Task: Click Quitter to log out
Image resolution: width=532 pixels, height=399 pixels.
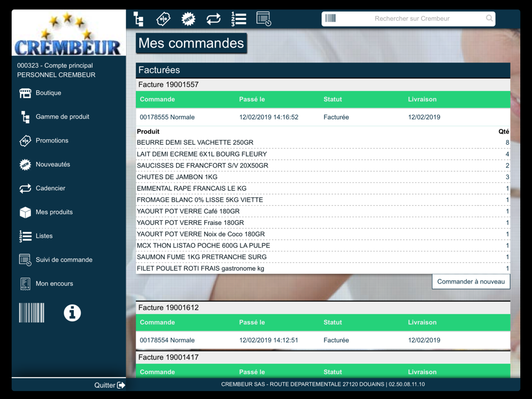Action: click(x=110, y=385)
